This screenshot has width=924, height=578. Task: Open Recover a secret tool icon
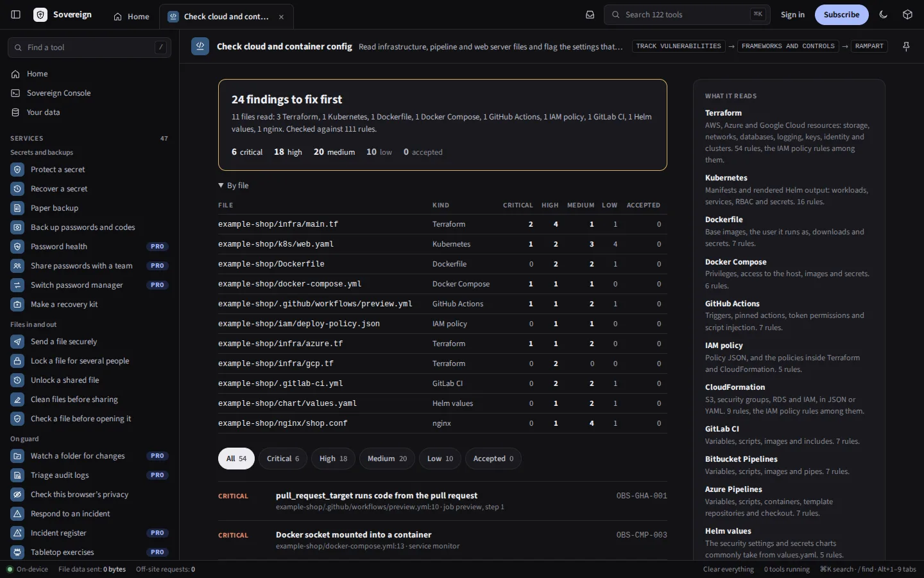click(x=17, y=189)
